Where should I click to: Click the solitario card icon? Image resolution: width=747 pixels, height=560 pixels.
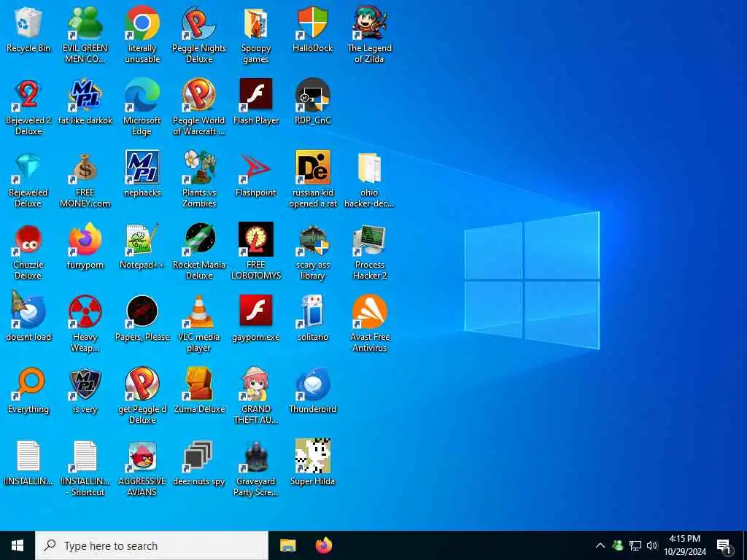pyautogui.click(x=312, y=311)
